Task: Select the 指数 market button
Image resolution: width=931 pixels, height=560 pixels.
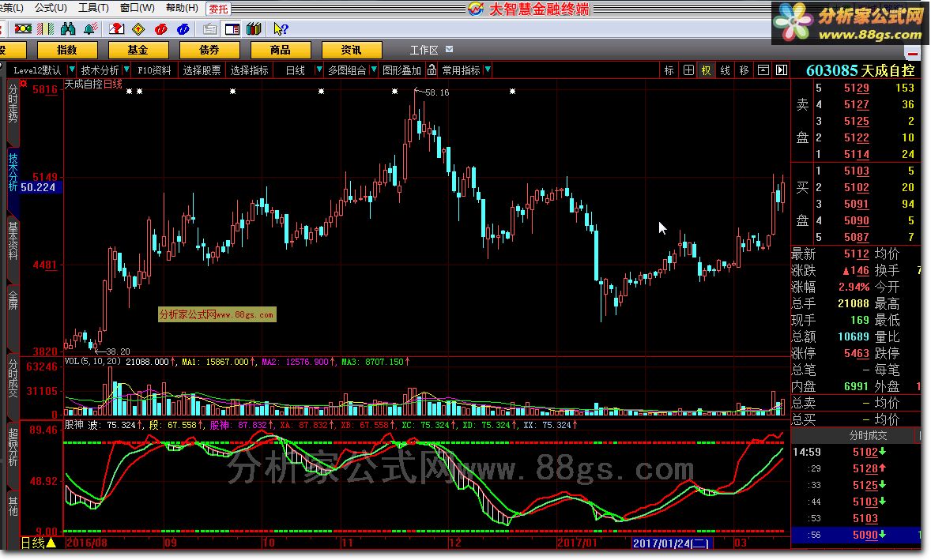Action: pyautogui.click(x=67, y=50)
